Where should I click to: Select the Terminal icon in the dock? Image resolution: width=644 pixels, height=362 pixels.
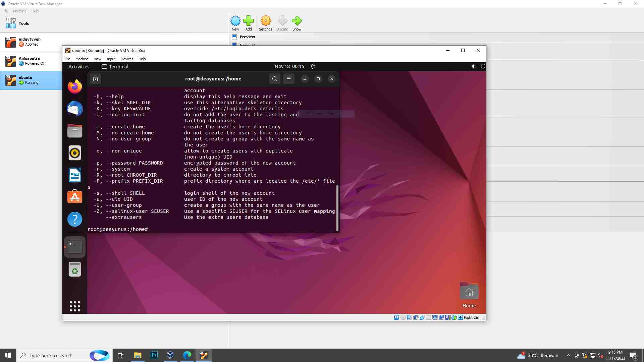[x=75, y=247]
